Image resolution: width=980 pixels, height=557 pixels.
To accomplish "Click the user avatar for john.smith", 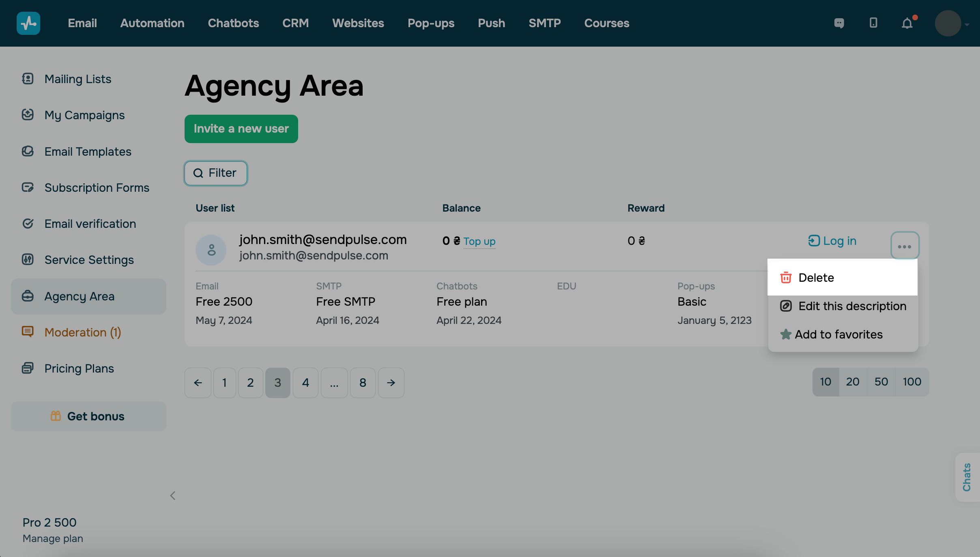I will [x=211, y=250].
